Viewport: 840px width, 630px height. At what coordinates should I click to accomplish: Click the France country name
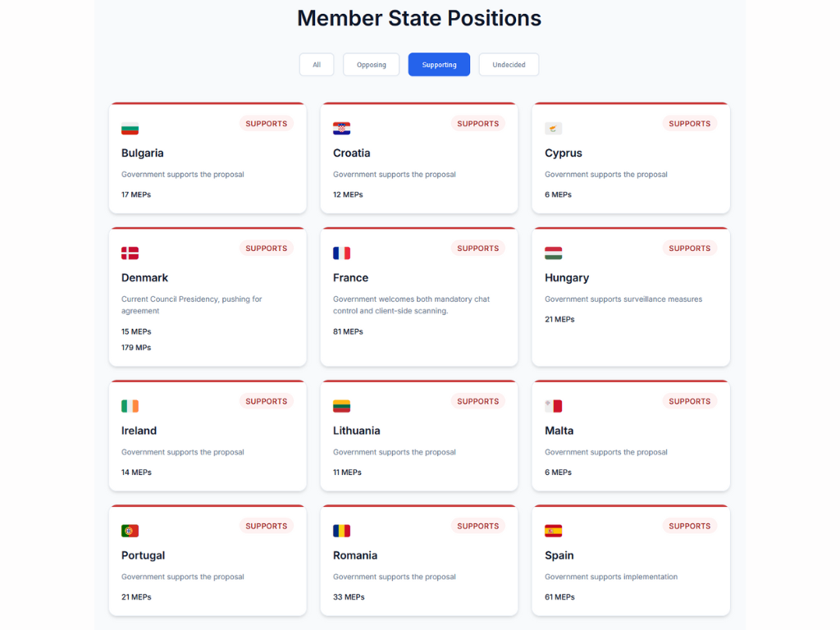click(x=350, y=278)
